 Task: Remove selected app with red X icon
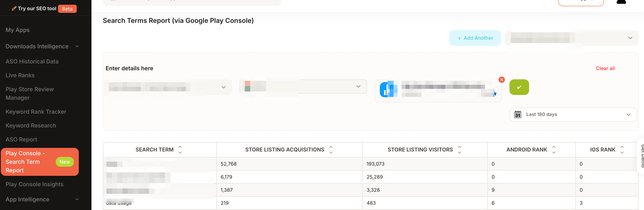502,80
